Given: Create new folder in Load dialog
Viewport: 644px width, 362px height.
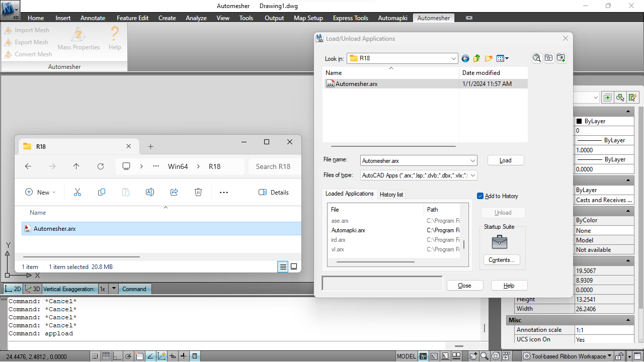Looking at the screenshot, I should point(488,58).
